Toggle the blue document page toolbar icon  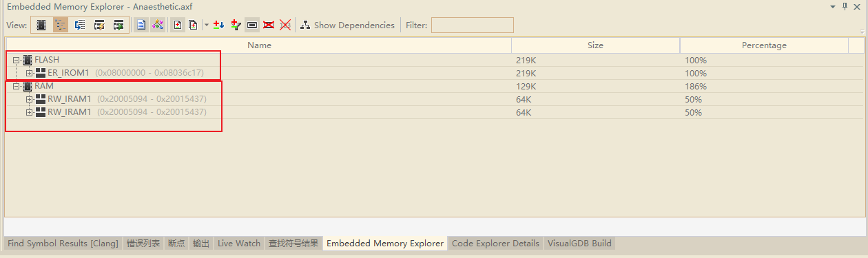click(141, 25)
